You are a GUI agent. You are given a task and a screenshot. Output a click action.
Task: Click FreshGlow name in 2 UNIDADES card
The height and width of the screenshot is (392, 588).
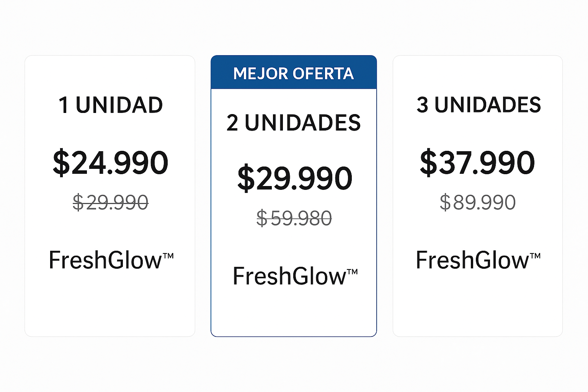289,276
